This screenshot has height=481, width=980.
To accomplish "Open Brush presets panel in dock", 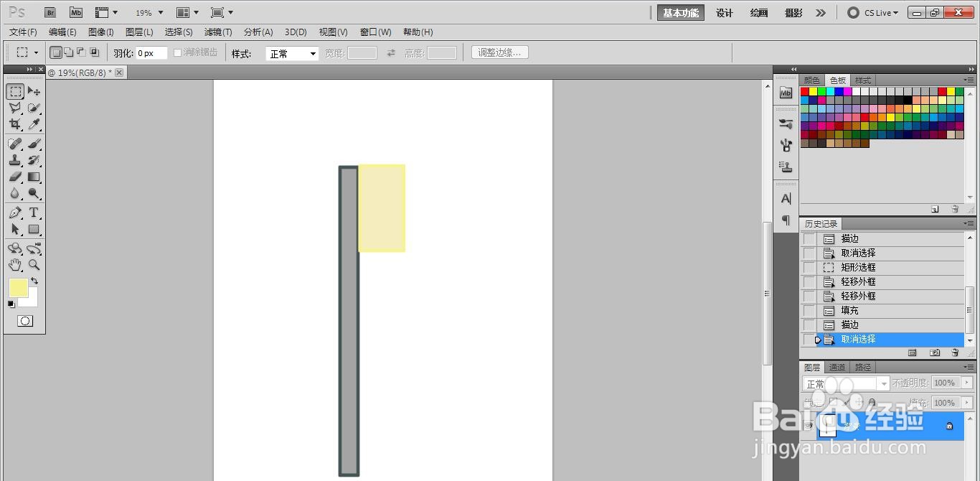I will pyautogui.click(x=786, y=123).
